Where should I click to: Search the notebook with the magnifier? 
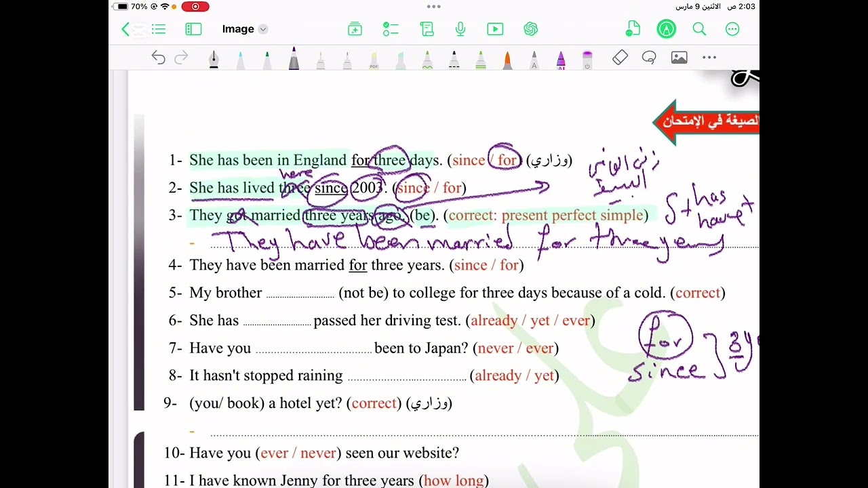click(x=699, y=29)
